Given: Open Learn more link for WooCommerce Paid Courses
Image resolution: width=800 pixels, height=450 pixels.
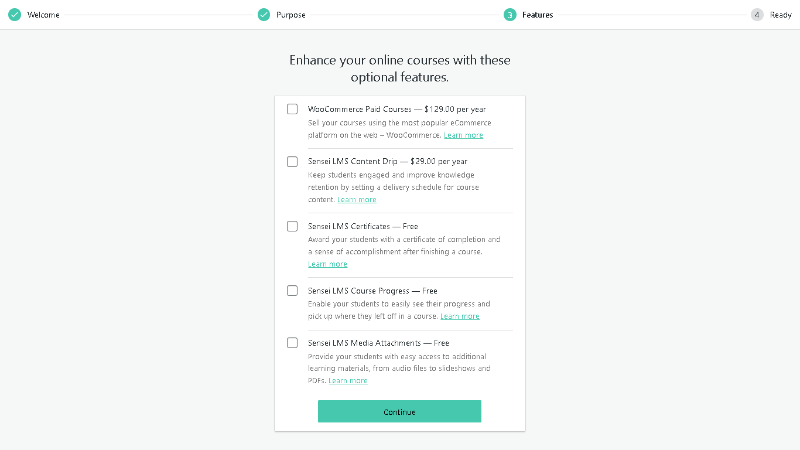Looking at the screenshot, I should 463,135.
